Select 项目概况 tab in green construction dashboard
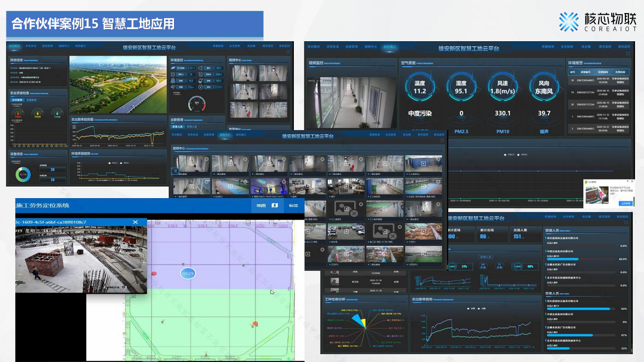The width and height of the screenshot is (644, 362). click(x=314, y=46)
